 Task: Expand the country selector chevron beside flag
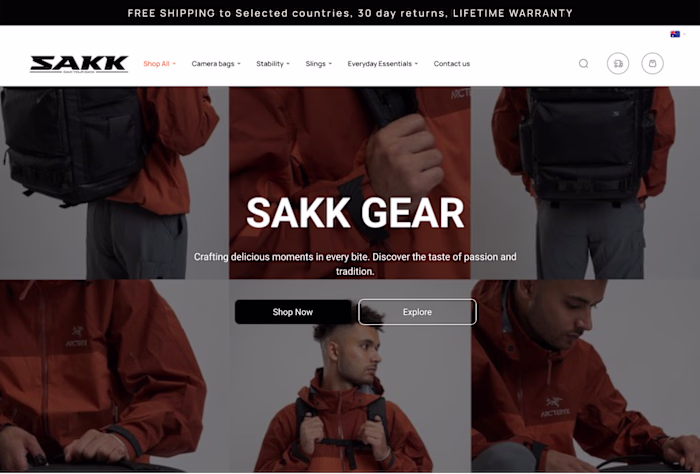tap(684, 34)
